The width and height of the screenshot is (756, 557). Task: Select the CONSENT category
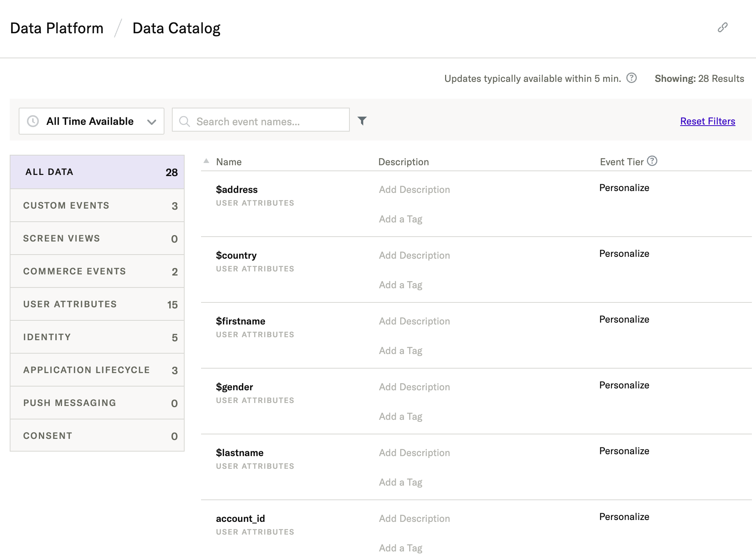click(x=97, y=435)
